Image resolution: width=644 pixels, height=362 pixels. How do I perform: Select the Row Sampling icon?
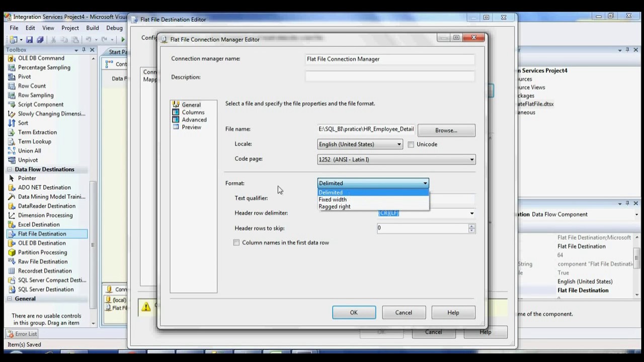pos(12,95)
